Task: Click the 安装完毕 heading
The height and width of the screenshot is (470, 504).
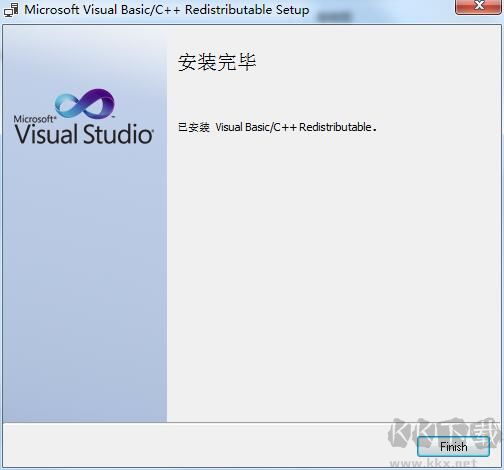Action: (x=217, y=62)
